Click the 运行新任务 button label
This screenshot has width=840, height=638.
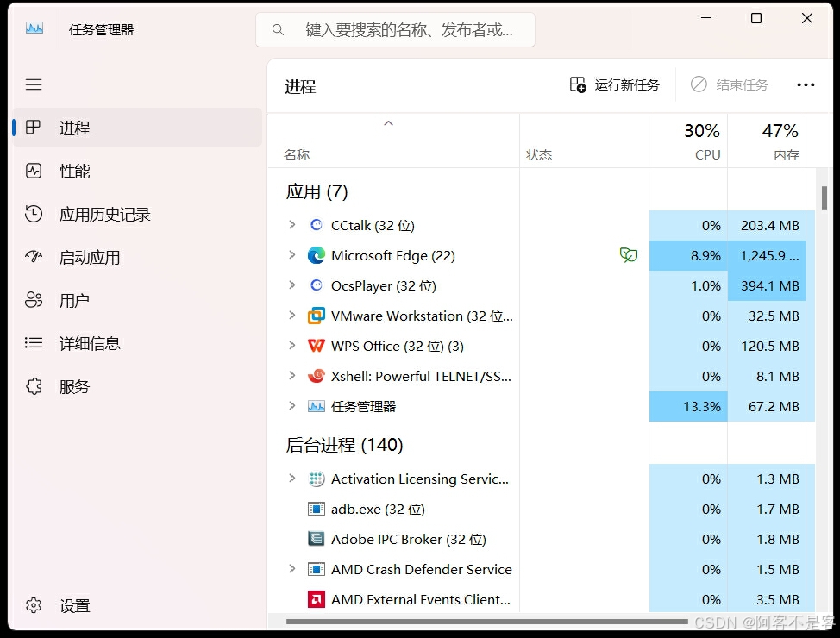(x=627, y=84)
